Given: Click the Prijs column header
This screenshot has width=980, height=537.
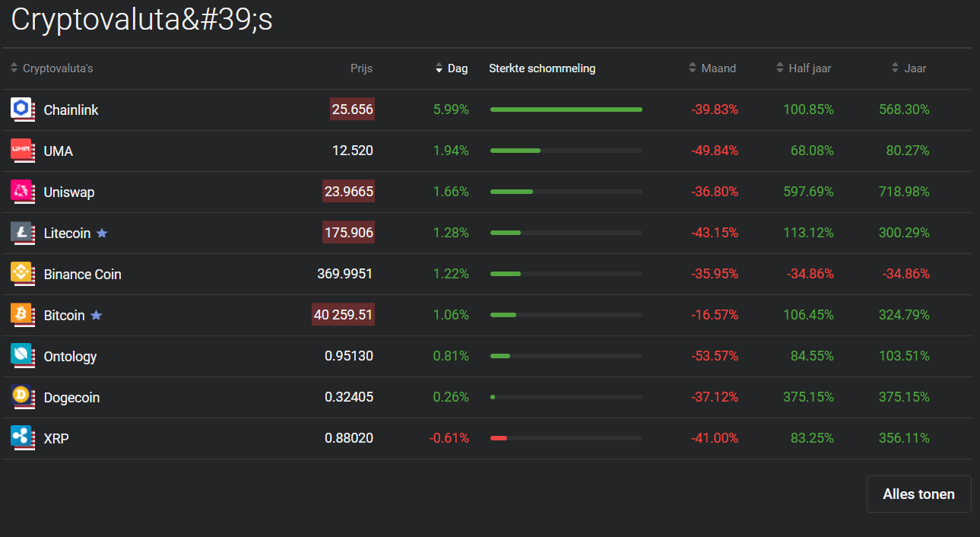Looking at the screenshot, I should (361, 68).
